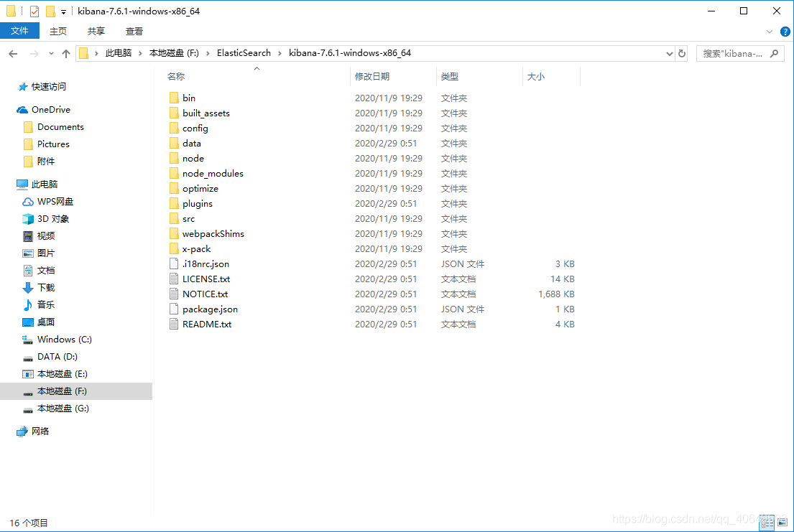Go up one folder level arrow
The width and height of the screenshot is (794, 532).
pos(66,53)
